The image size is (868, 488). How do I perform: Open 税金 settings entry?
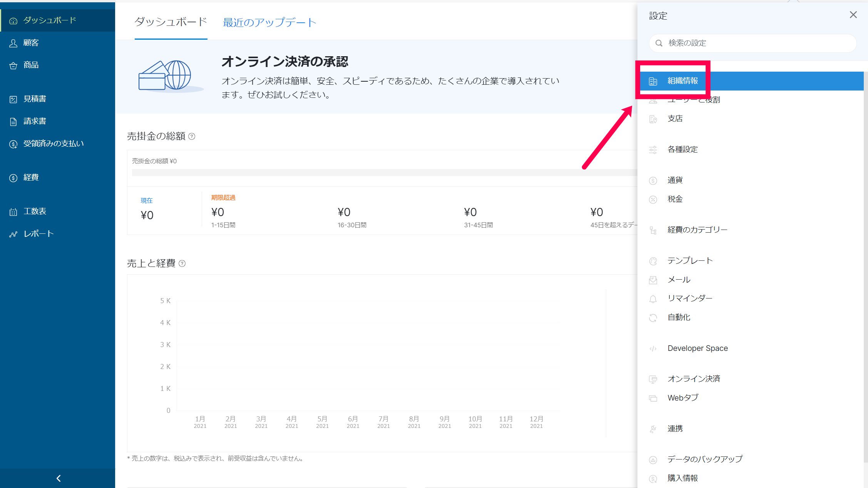point(675,199)
